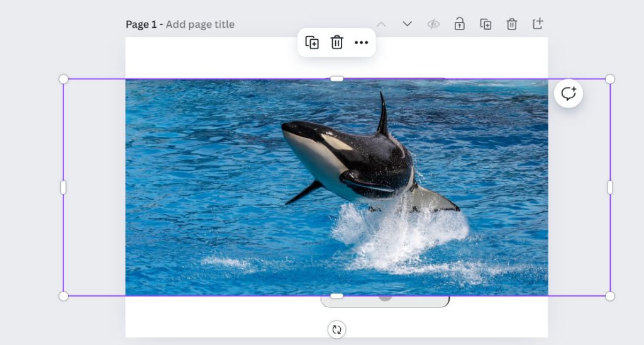Delete Page 1 using header trash icon
Viewport: 644px width, 345px height.
pos(512,24)
